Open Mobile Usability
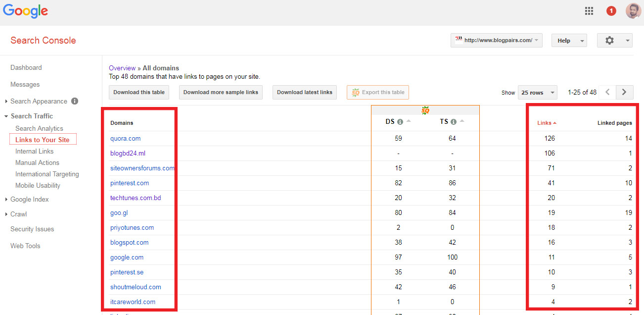Screen dimensions: 644x315 click(x=38, y=185)
